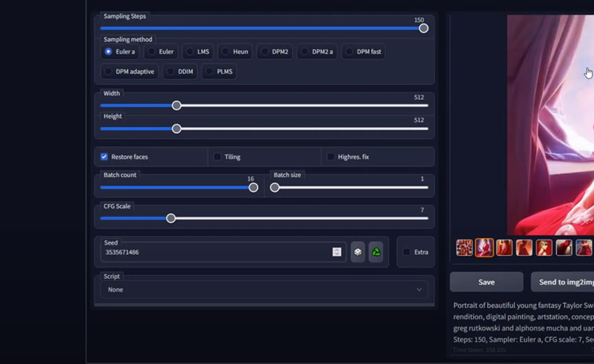Select the sixth gallery thumbnail
The image size is (594, 364).
[564, 248]
